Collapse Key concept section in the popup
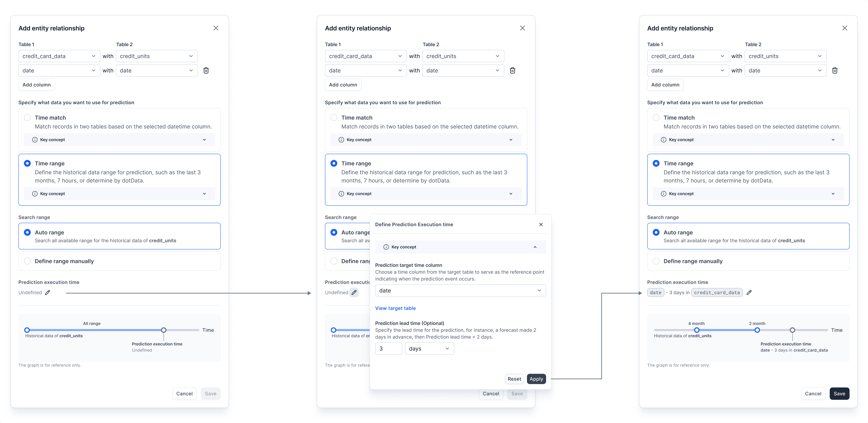 pos(535,247)
